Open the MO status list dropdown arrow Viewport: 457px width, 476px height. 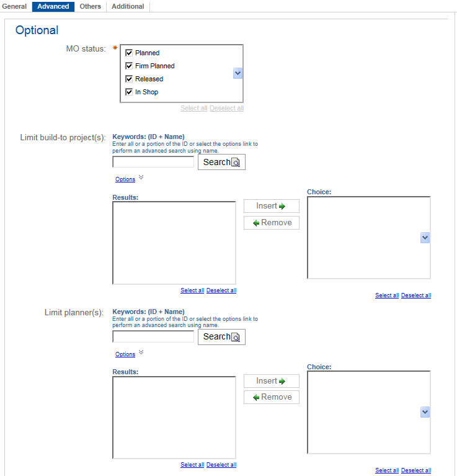[x=237, y=73]
